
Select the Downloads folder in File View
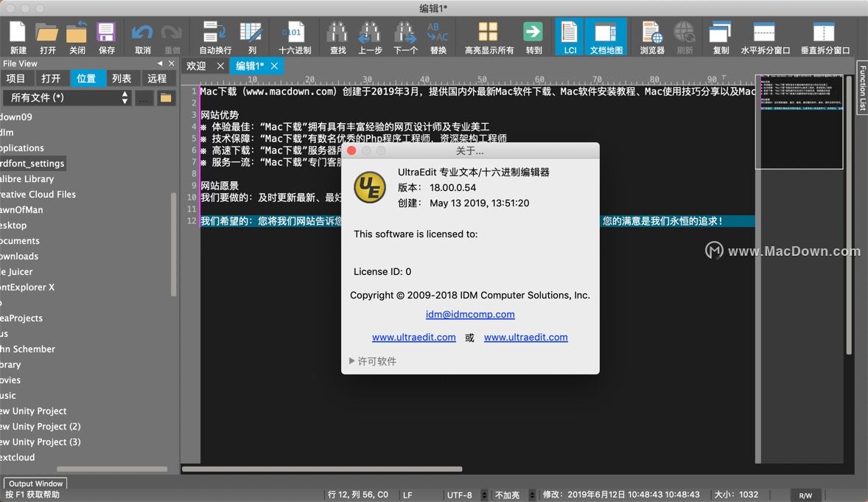[19, 257]
